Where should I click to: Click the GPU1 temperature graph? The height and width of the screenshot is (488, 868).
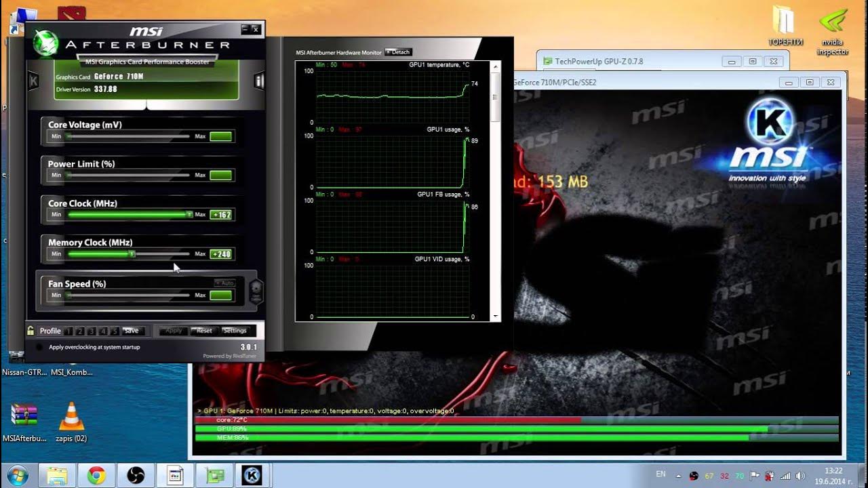(393, 96)
